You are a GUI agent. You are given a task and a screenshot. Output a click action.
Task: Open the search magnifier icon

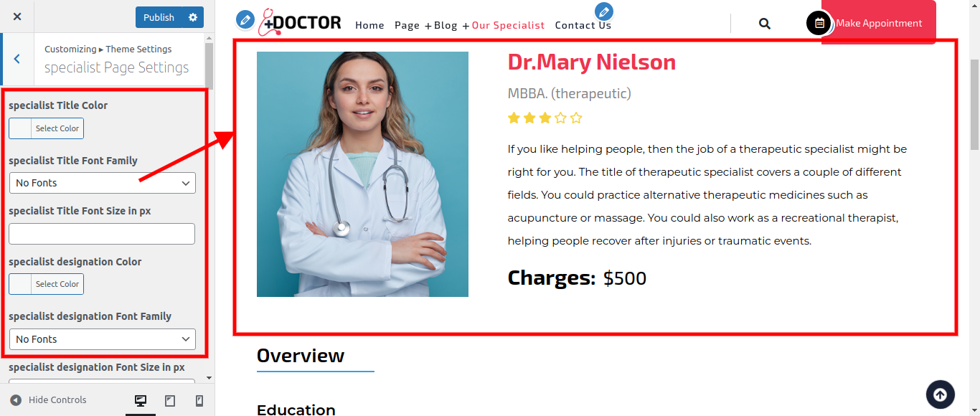click(x=765, y=24)
